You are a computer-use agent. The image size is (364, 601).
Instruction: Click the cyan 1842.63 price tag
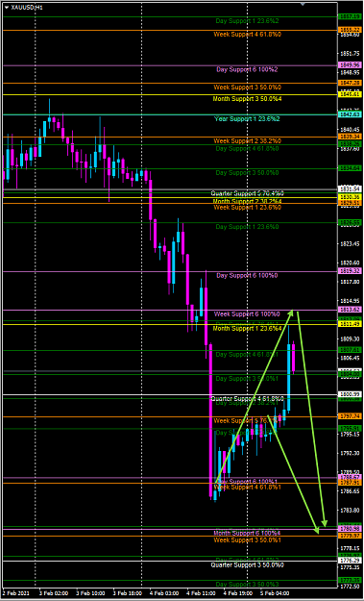tap(349, 114)
